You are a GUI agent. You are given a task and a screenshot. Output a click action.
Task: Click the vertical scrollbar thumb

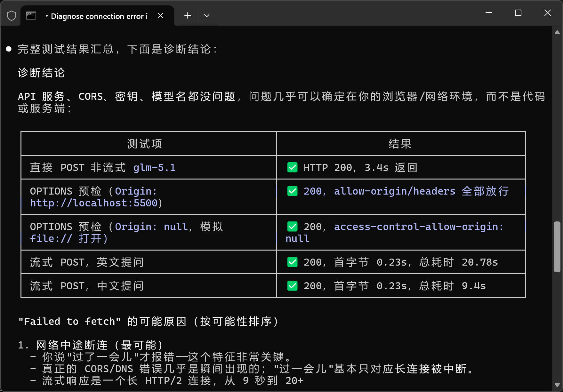557,246
